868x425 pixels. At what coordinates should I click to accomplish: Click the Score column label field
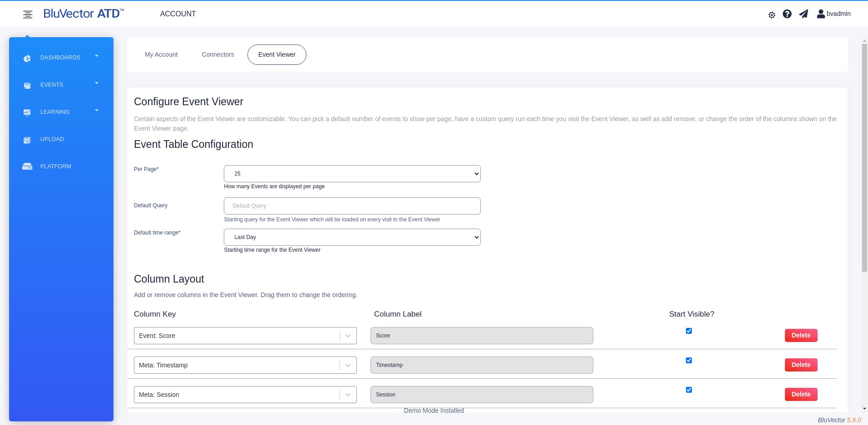tap(482, 336)
